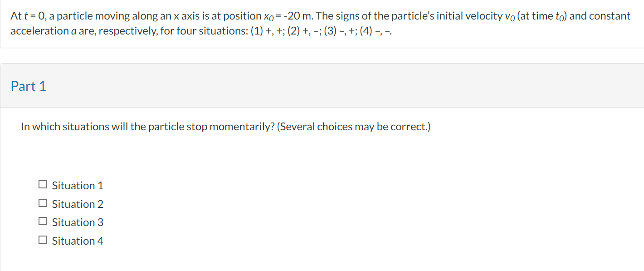Image resolution: width=644 pixels, height=271 pixels.
Task: Check the Situation 4 checkbox
Action: (43, 239)
